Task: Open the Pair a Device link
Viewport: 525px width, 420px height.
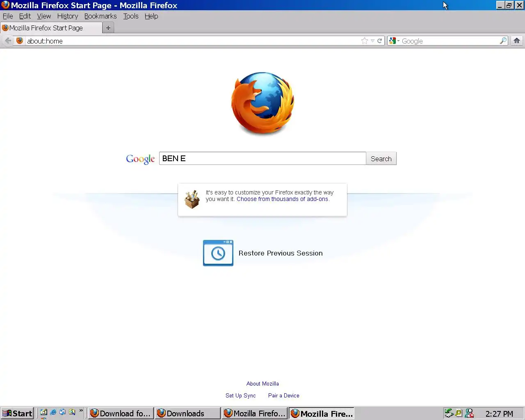Action: tap(284, 395)
